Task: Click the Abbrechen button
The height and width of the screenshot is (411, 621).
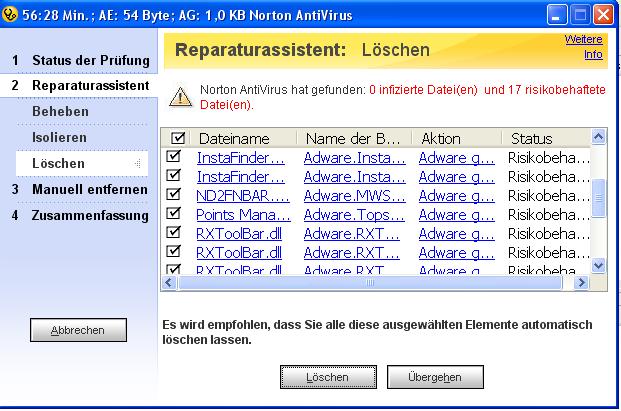Action: click(78, 330)
